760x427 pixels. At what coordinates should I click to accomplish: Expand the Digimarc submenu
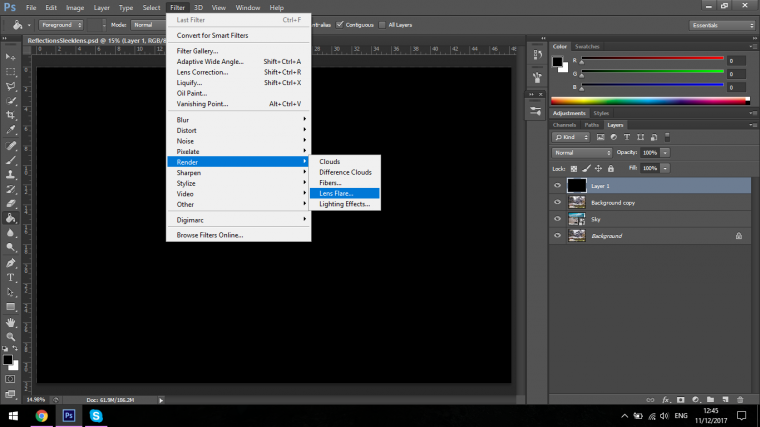click(x=238, y=220)
